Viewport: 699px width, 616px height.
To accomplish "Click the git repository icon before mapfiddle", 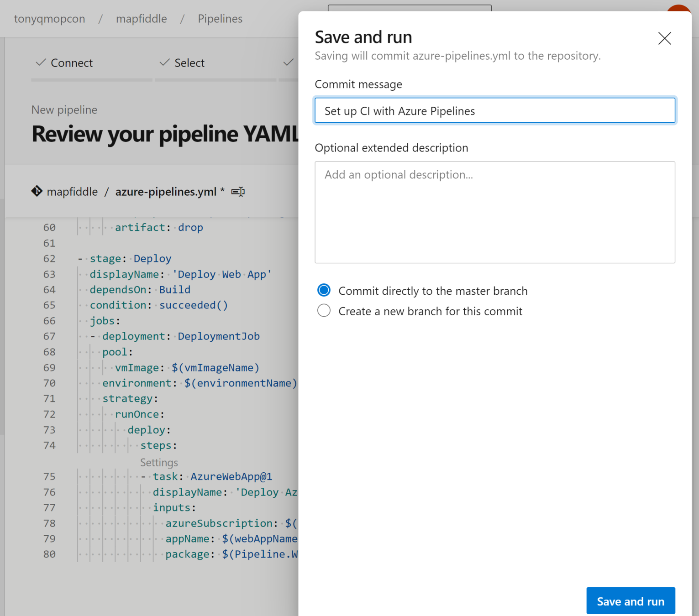I will point(37,191).
